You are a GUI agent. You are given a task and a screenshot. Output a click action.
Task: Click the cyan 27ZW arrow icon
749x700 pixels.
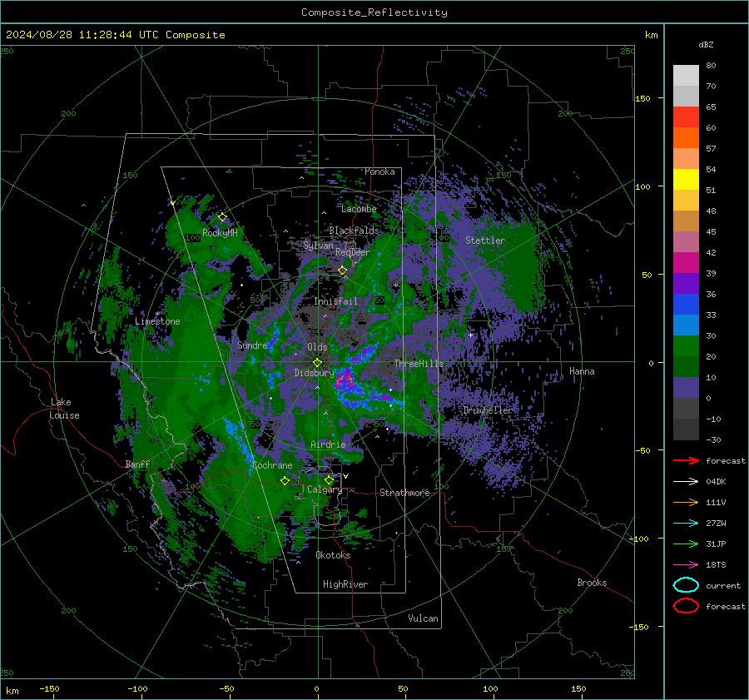point(686,524)
